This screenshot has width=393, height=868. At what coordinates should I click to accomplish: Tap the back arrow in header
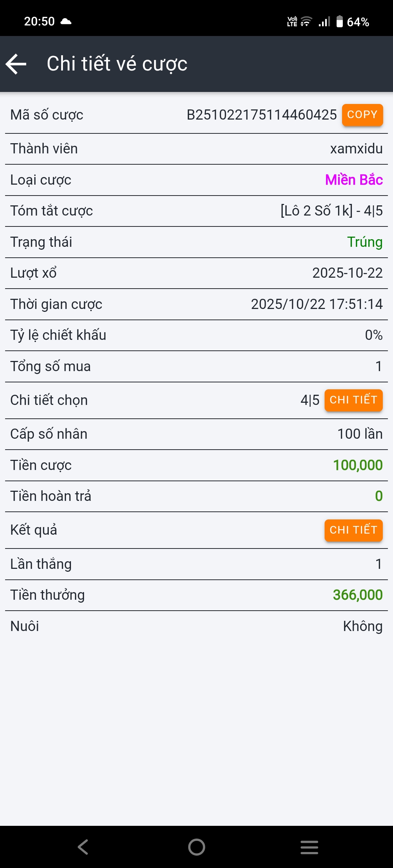coord(16,64)
